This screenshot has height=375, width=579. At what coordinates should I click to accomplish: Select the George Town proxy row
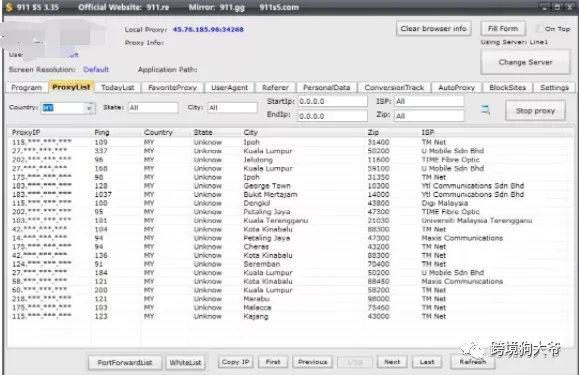click(x=290, y=186)
